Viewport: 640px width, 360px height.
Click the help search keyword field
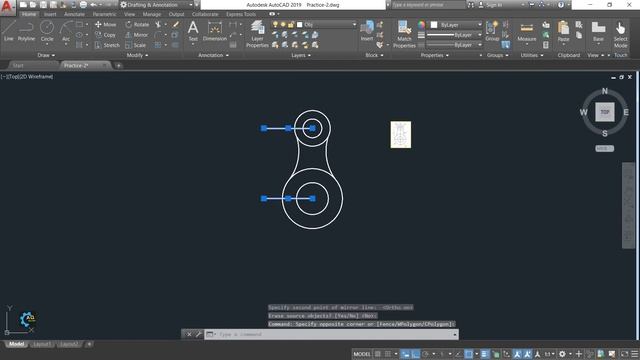pyautogui.click(x=428, y=5)
